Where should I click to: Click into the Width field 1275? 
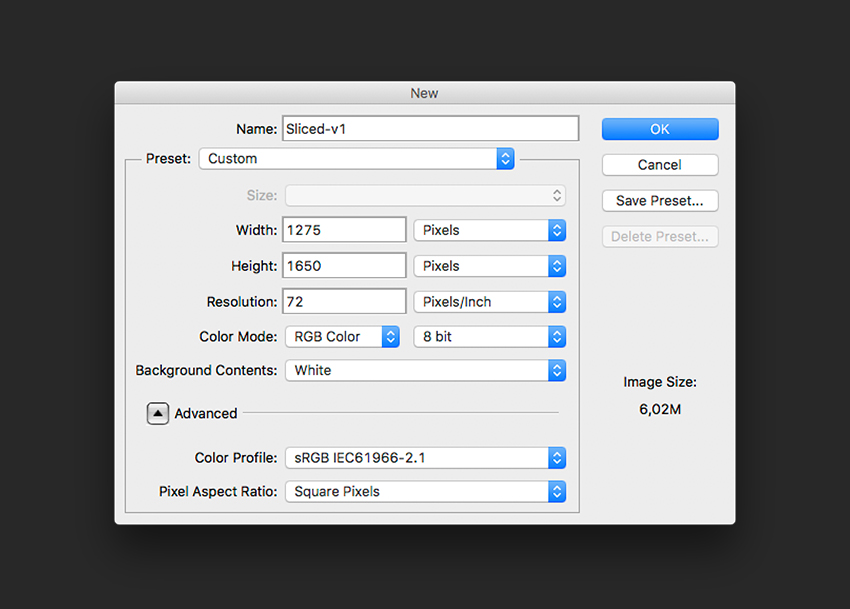[344, 230]
